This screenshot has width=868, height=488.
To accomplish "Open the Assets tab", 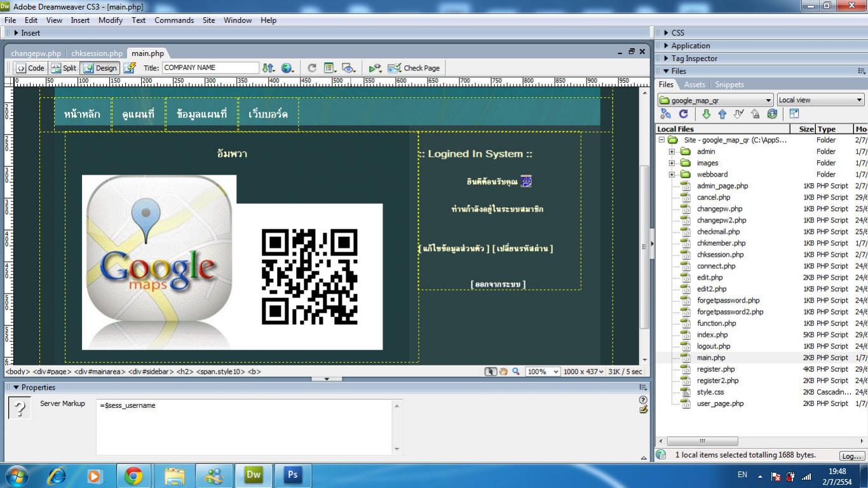I will tap(695, 85).
